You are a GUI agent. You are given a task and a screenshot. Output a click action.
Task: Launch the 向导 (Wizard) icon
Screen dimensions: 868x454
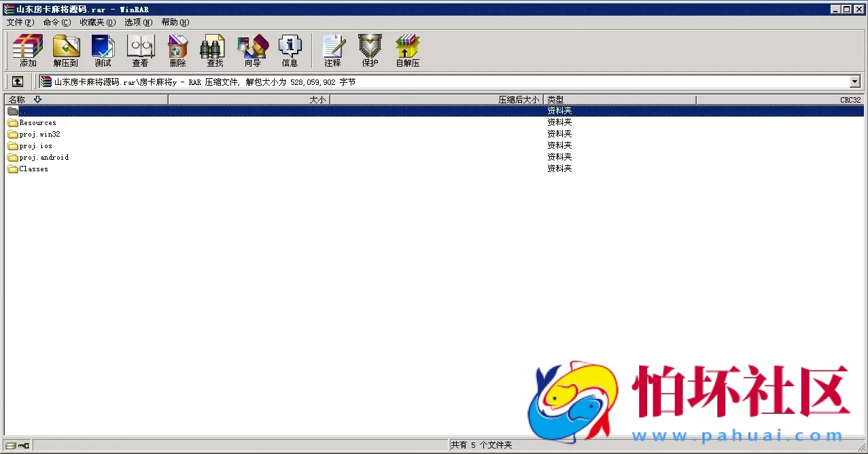tap(252, 50)
